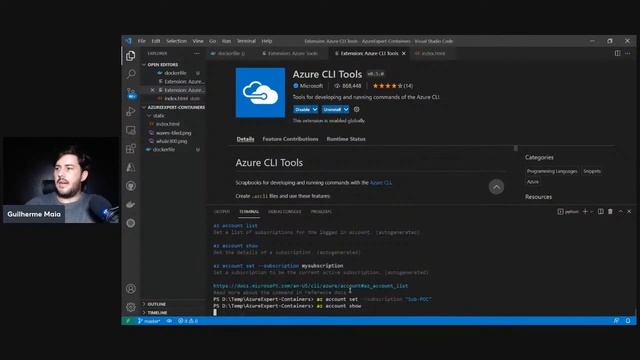Select the Details tab

[x=245, y=139]
